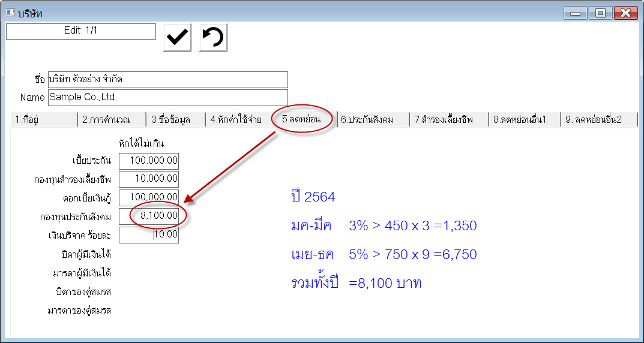The width and height of the screenshot is (644, 343).
Task: Click the กองทุนสำรองเลี้ยงชีพ amount field
Action: (149, 179)
